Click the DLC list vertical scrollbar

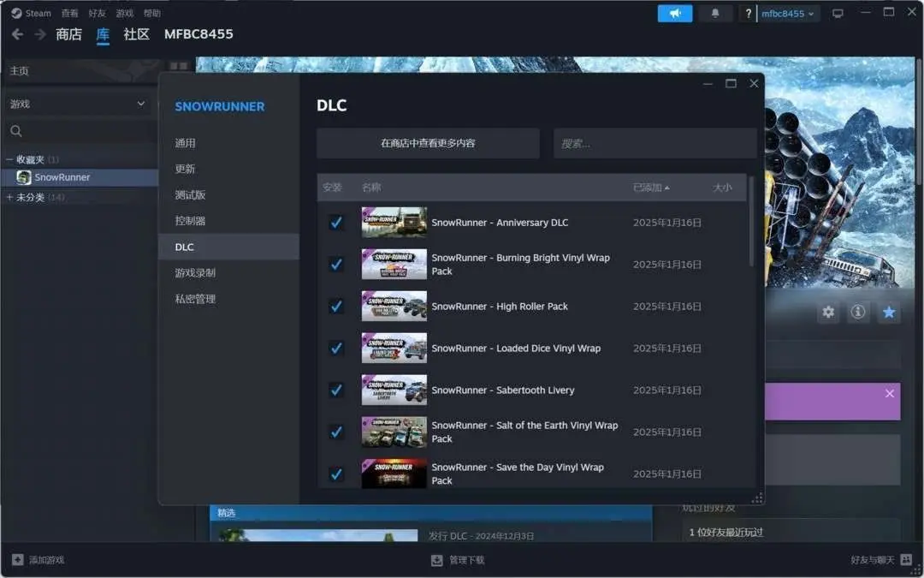pyautogui.click(x=751, y=221)
